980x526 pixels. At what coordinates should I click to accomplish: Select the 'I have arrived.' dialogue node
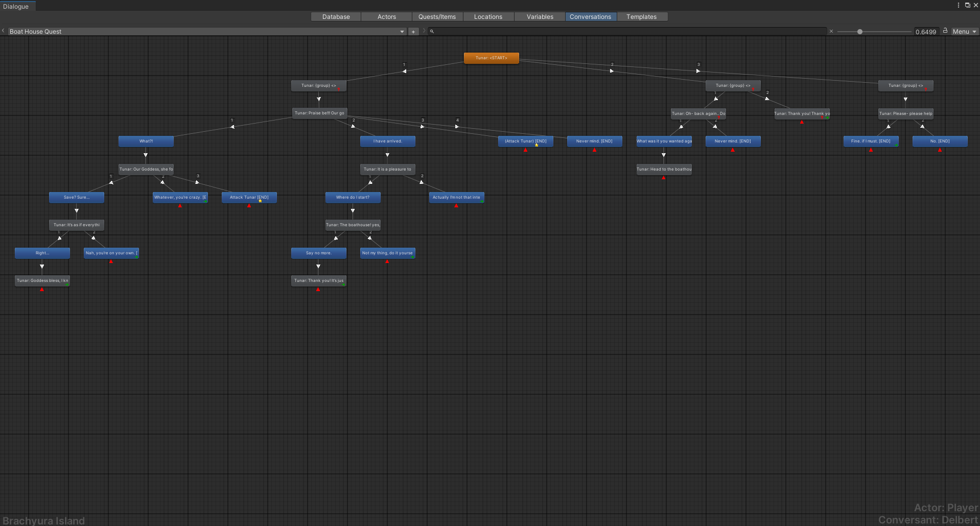[387, 141]
